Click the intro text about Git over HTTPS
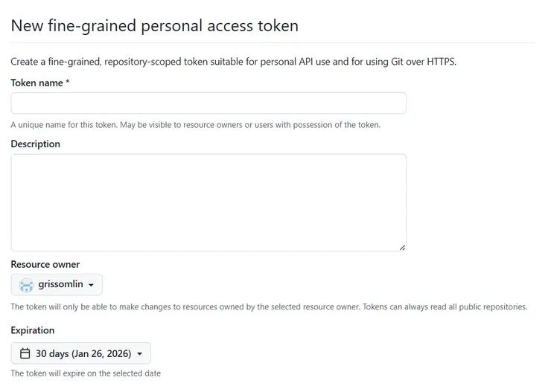The width and height of the screenshot is (551, 392). 233,62
